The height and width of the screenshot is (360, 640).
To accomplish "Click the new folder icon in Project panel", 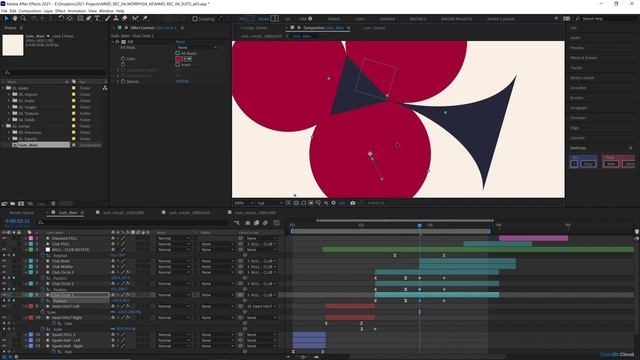I will point(13,203).
